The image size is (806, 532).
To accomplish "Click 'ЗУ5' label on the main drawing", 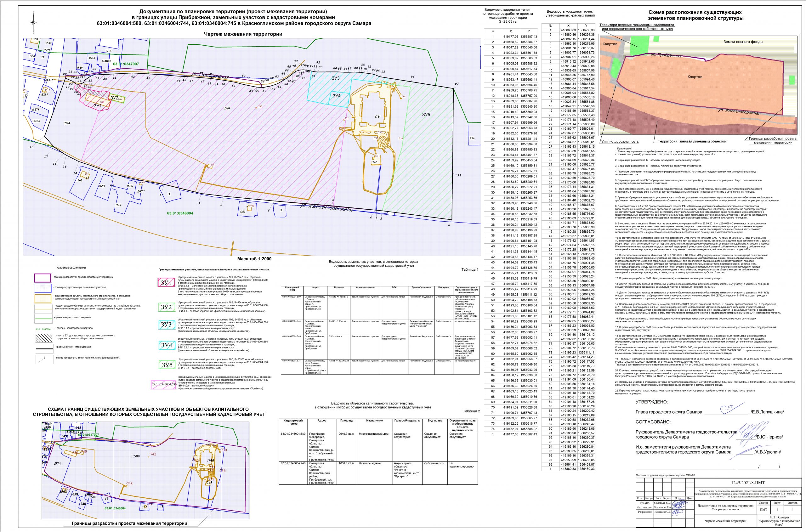I will tap(426, 115).
